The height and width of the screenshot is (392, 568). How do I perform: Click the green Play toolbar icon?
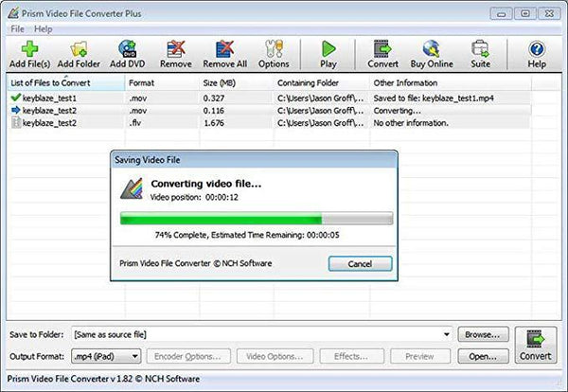point(328,54)
